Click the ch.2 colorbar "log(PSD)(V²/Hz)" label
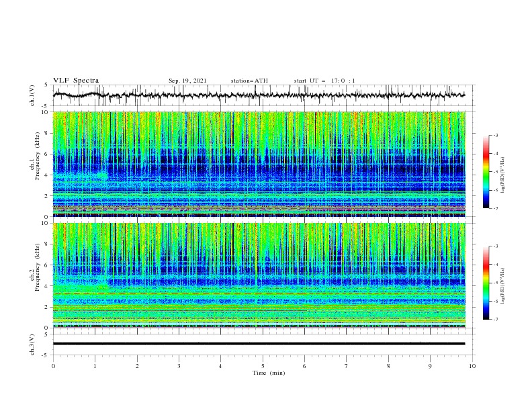The image size is (532, 411). pos(502,285)
